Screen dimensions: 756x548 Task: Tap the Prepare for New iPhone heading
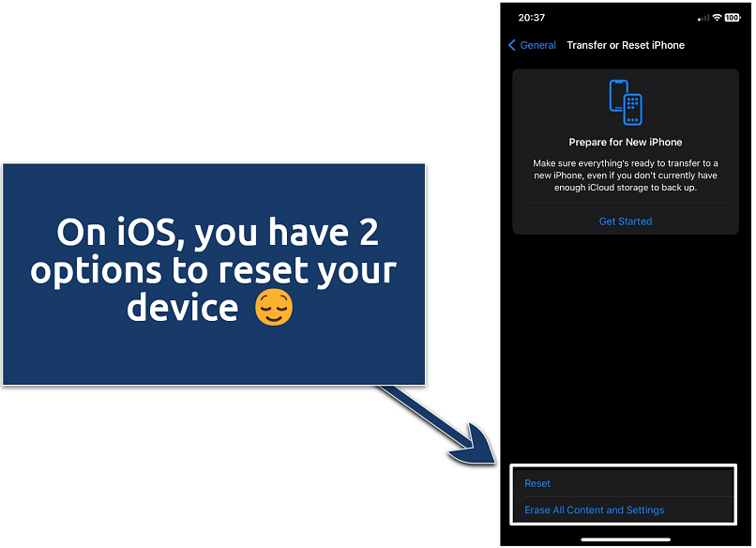pos(625,142)
